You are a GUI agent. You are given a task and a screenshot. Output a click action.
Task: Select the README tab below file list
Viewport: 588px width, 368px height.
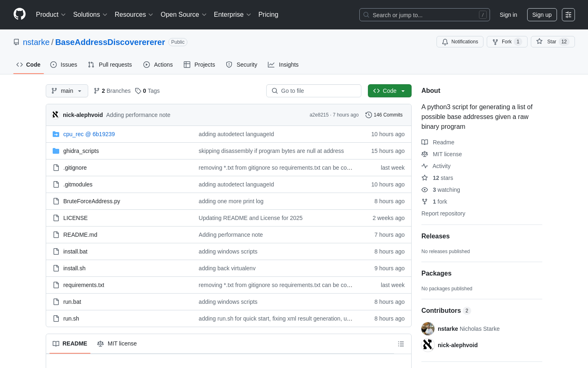pos(70,343)
